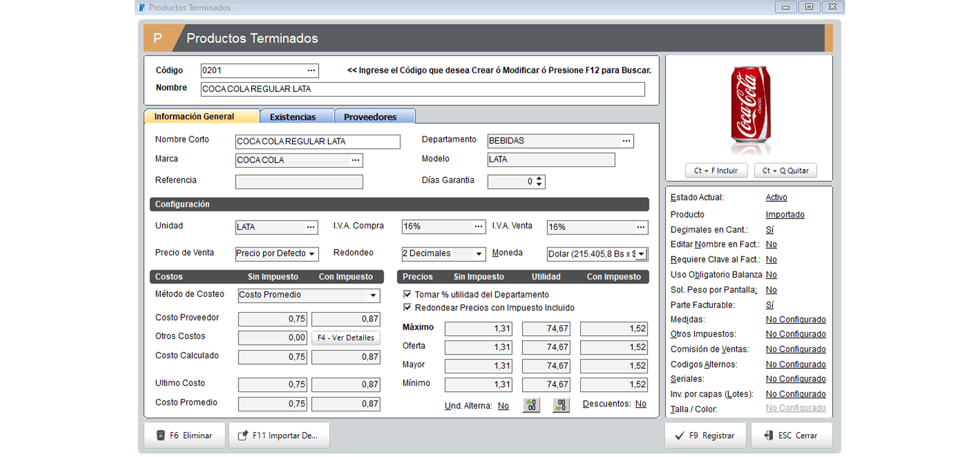Click the app icon in title bar

click(x=141, y=7)
